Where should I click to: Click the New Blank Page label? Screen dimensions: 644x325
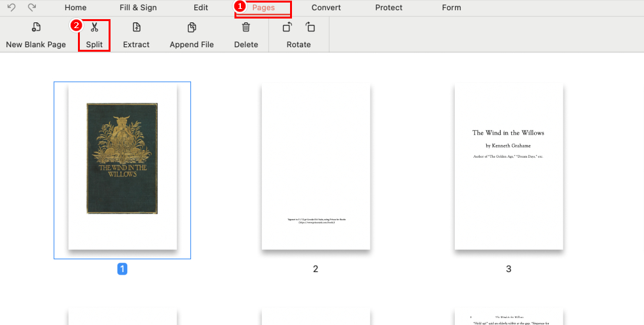36,44
